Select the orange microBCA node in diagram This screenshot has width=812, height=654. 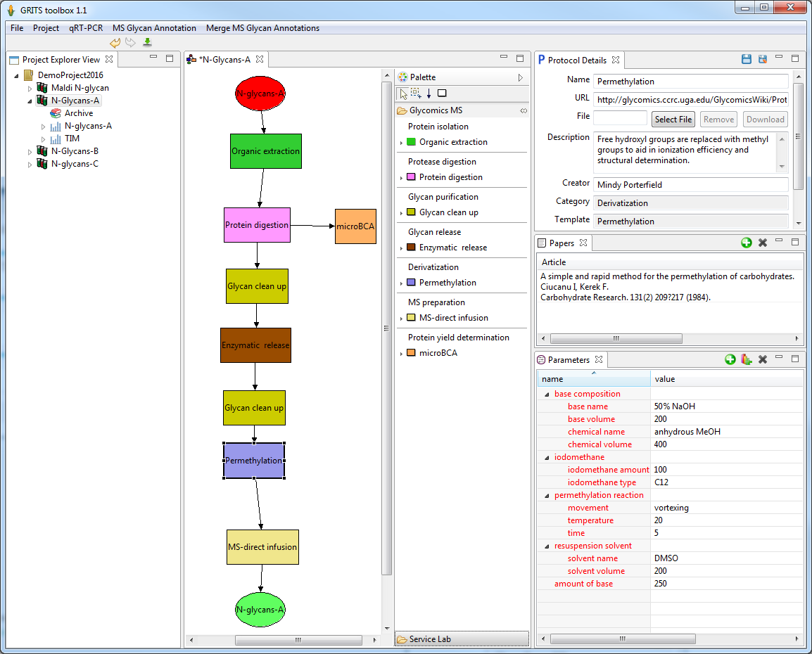[x=355, y=226]
